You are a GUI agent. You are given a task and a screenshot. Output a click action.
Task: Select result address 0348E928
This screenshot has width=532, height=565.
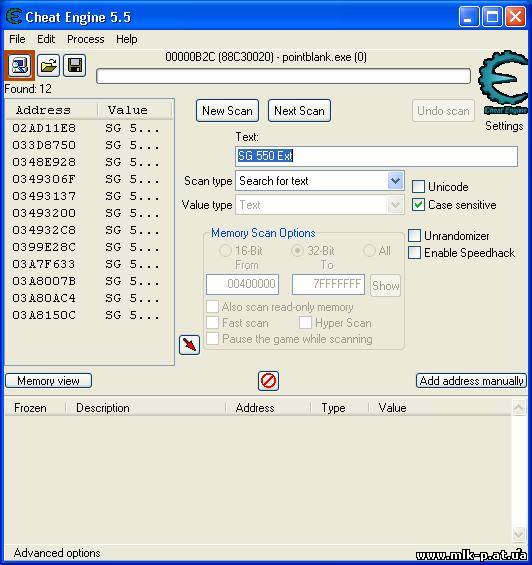(x=44, y=162)
